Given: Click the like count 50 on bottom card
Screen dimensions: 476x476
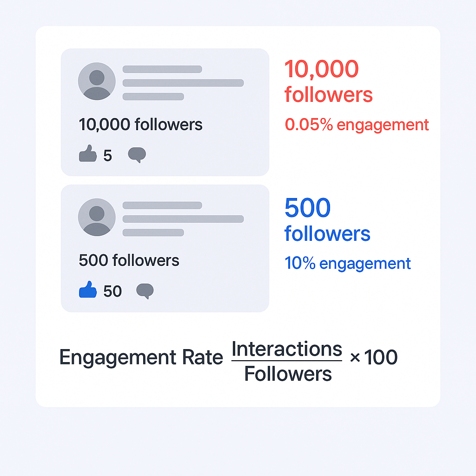Looking at the screenshot, I should tap(112, 291).
